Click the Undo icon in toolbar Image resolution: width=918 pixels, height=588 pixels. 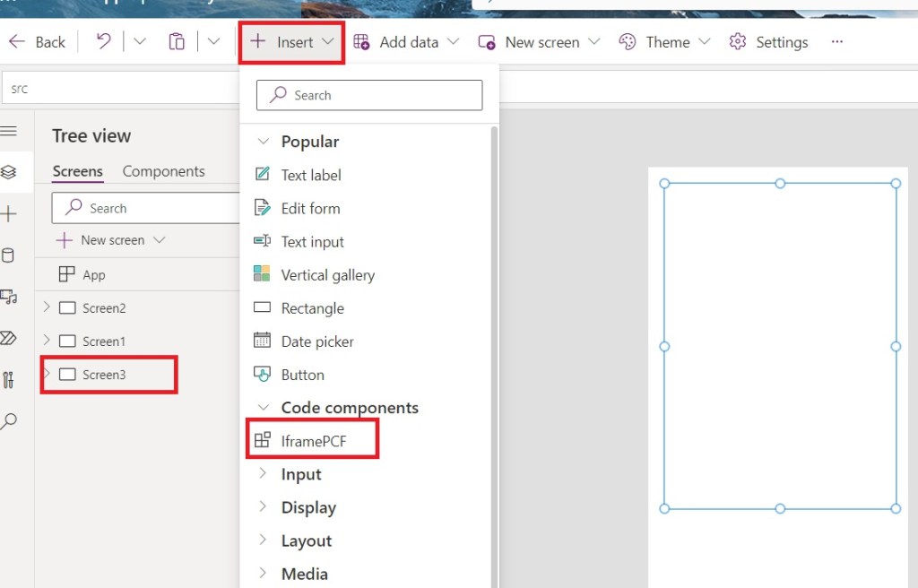tap(104, 41)
